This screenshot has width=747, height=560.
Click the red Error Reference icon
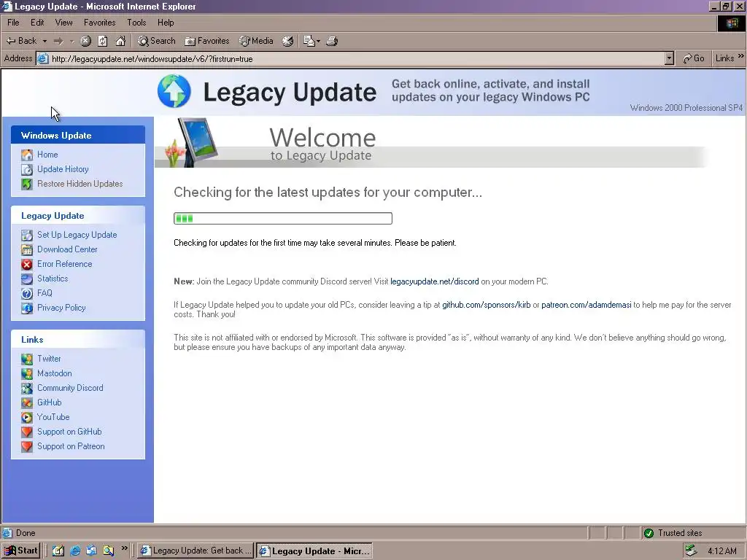27,264
